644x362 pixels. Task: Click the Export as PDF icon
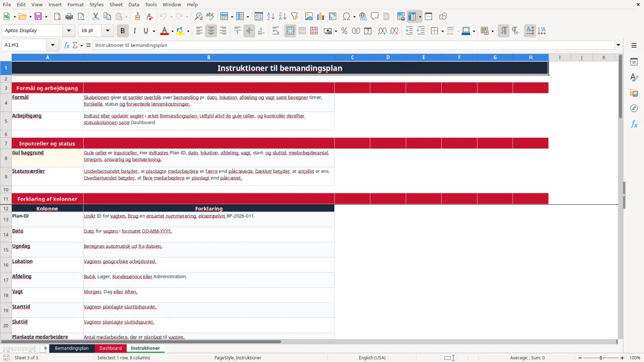(57, 17)
